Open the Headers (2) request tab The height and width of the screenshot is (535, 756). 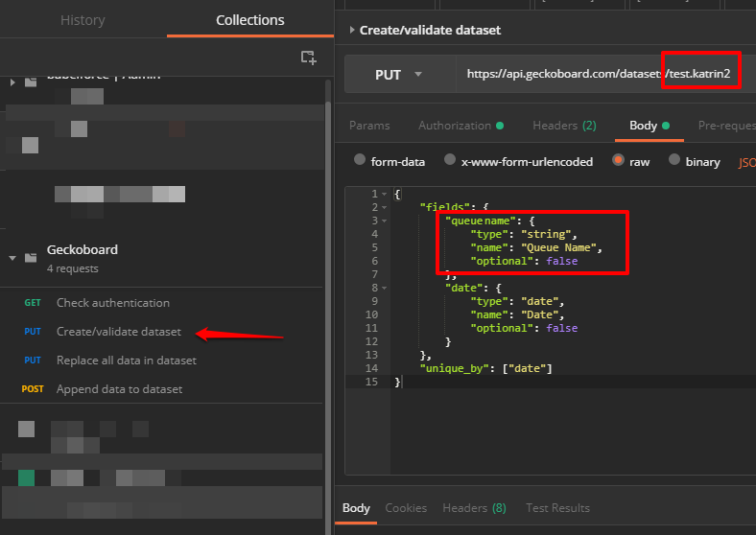(564, 126)
